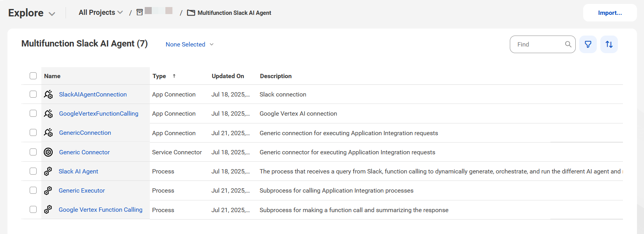Click the project archive icon in breadcrumb
This screenshot has width=644, height=234.
click(140, 13)
